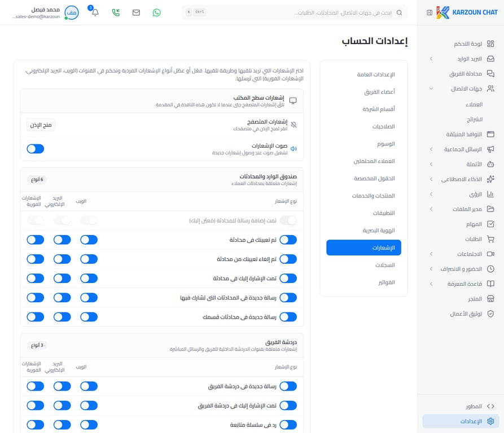Toggle email switch for تمت الإشارة إليك في محادثة
The width and height of the screenshot is (504, 433).
click(62, 279)
